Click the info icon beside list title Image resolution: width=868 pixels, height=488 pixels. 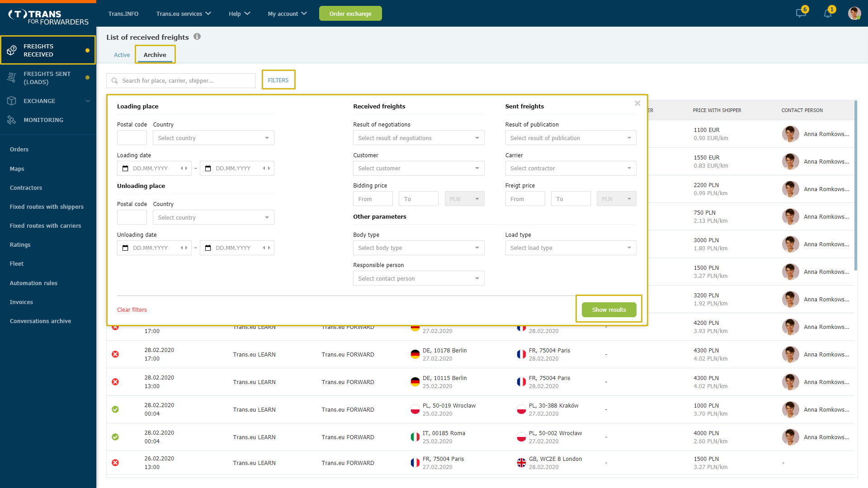pos(197,37)
